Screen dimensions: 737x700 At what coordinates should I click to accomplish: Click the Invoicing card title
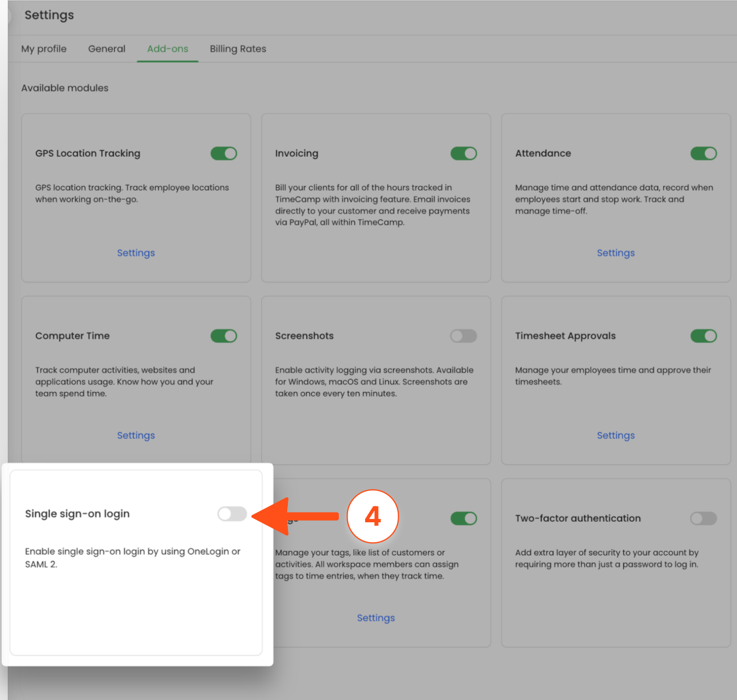click(296, 153)
